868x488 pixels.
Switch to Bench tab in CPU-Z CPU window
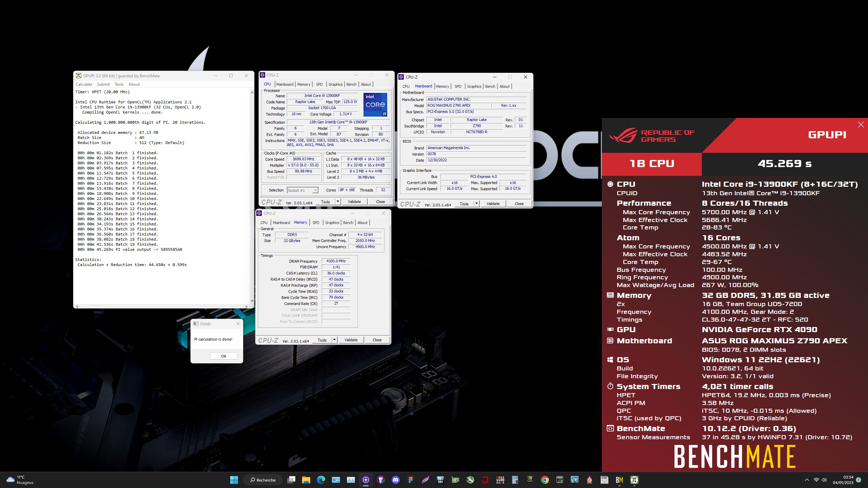click(351, 84)
